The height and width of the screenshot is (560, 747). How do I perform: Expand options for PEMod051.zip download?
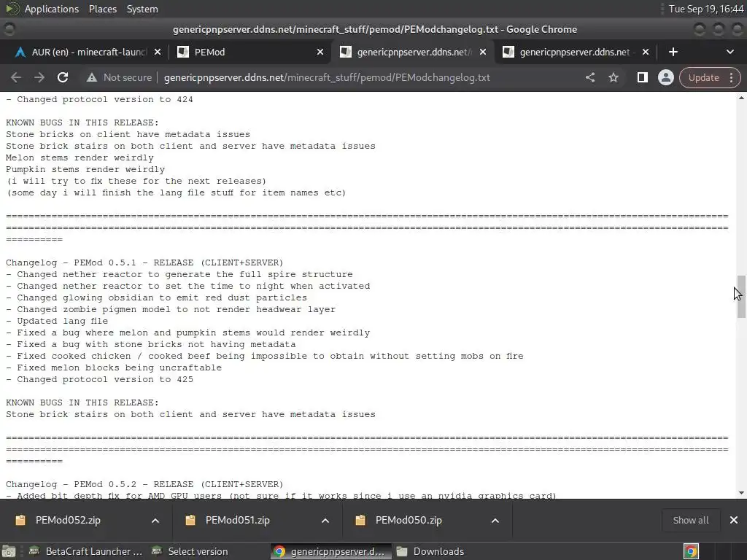[325, 521]
